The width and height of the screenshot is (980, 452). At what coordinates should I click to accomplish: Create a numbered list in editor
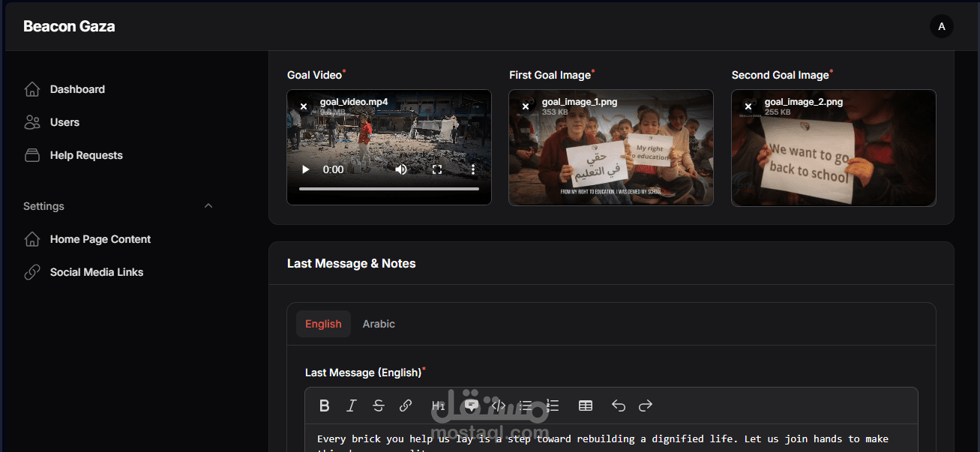553,406
